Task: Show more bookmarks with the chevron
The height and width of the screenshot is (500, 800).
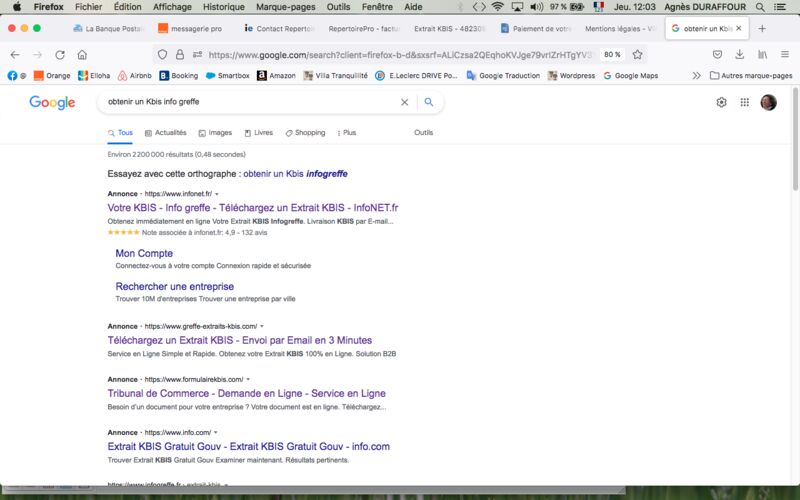Action: (696, 76)
